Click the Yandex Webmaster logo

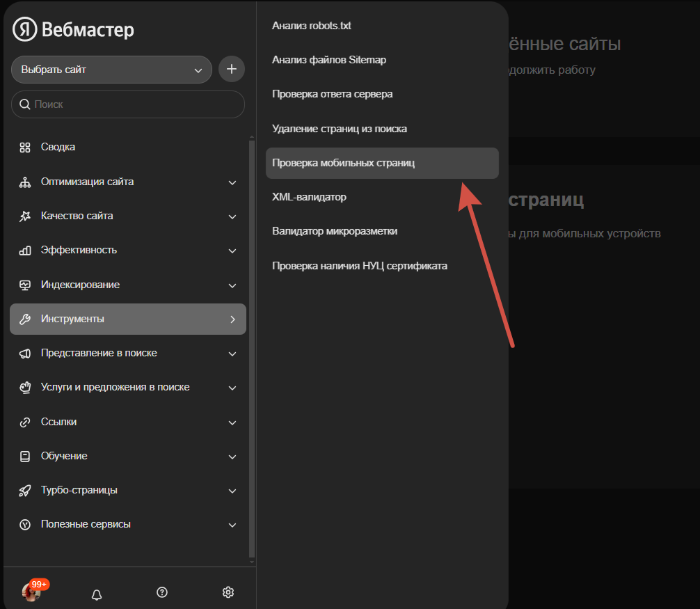73,29
